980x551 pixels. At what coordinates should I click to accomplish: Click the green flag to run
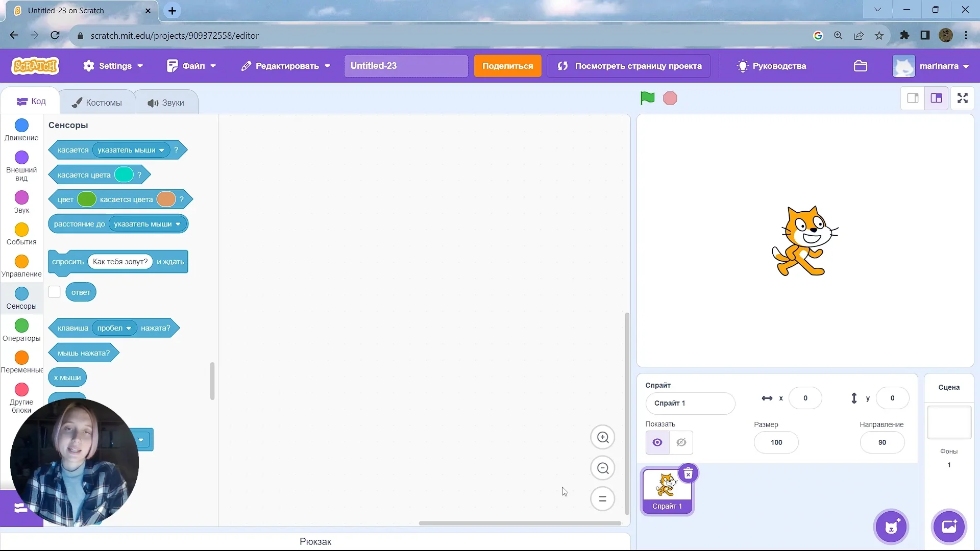(647, 98)
